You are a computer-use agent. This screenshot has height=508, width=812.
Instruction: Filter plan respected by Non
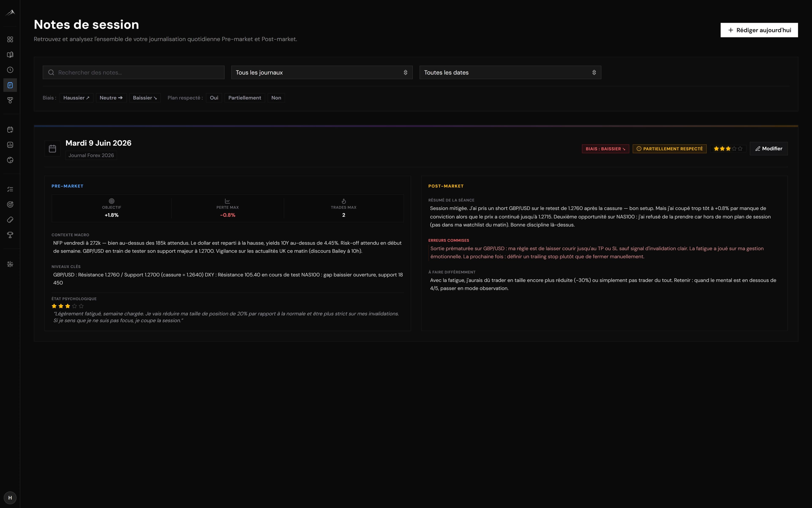point(276,98)
